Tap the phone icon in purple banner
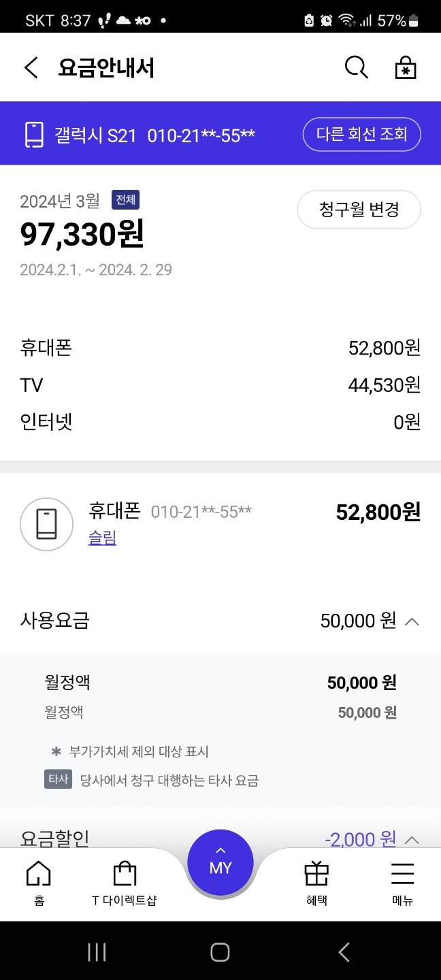This screenshot has height=980, width=441. (34, 134)
